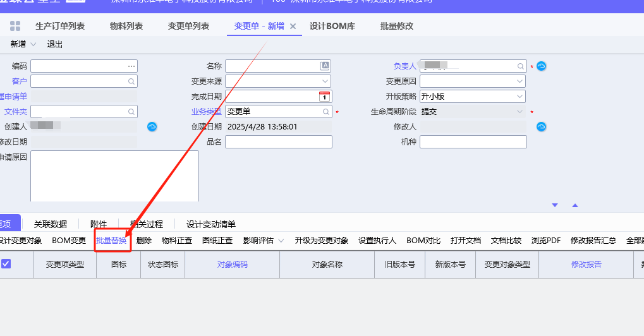Toggle the select-all checkbox in table header

point(6,264)
